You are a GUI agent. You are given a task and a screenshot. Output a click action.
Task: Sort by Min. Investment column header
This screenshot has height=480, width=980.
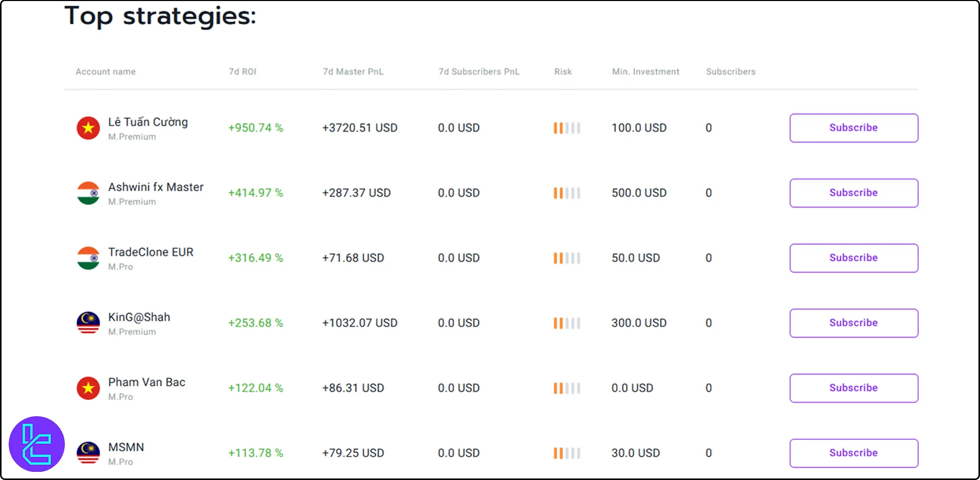(x=646, y=72)
